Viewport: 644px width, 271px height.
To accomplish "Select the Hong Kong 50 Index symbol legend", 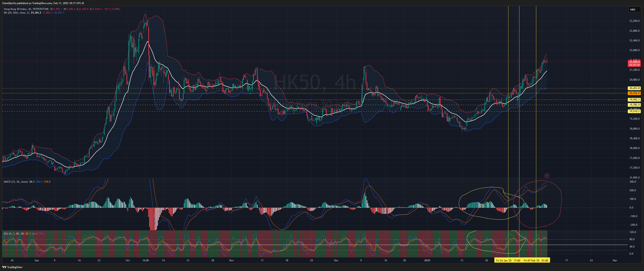I will click(26, 9).
